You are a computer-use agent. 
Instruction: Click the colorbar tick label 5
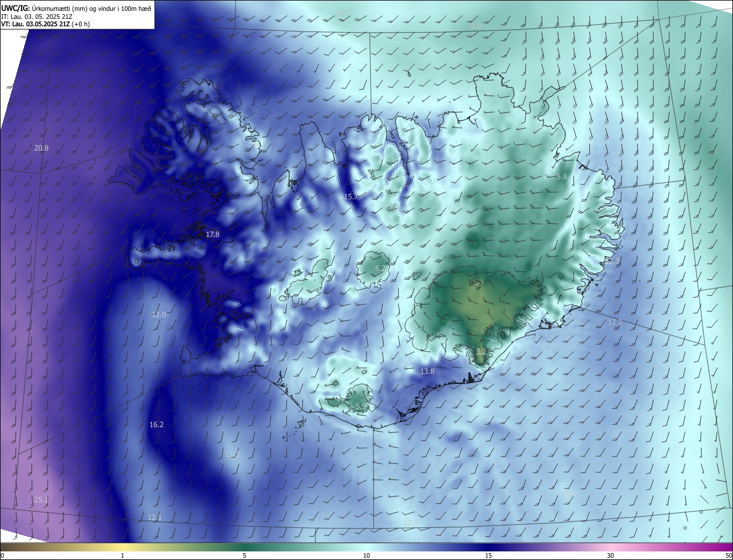245,555
